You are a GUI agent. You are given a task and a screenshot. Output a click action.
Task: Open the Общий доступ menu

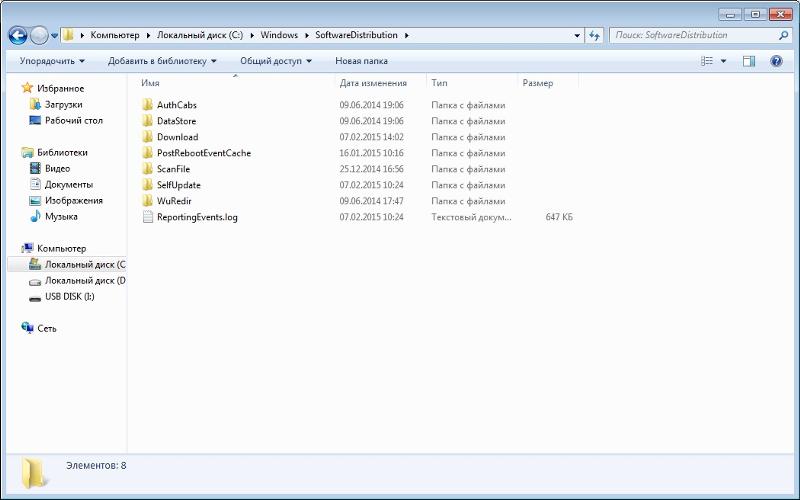pyautogui.click(x=276, y=61)
